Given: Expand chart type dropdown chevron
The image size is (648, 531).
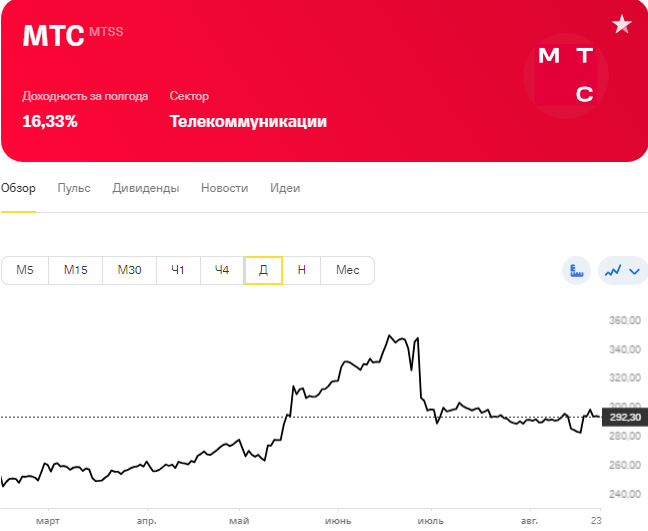Looking at the screenshot, I should click(x=633, y=270).
